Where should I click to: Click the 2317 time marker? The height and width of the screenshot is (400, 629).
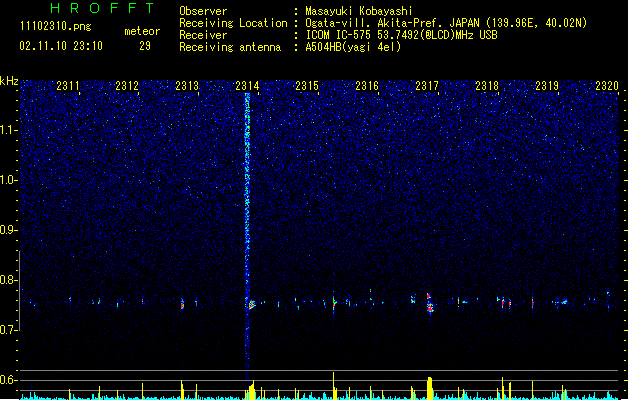tap(427, 86)
